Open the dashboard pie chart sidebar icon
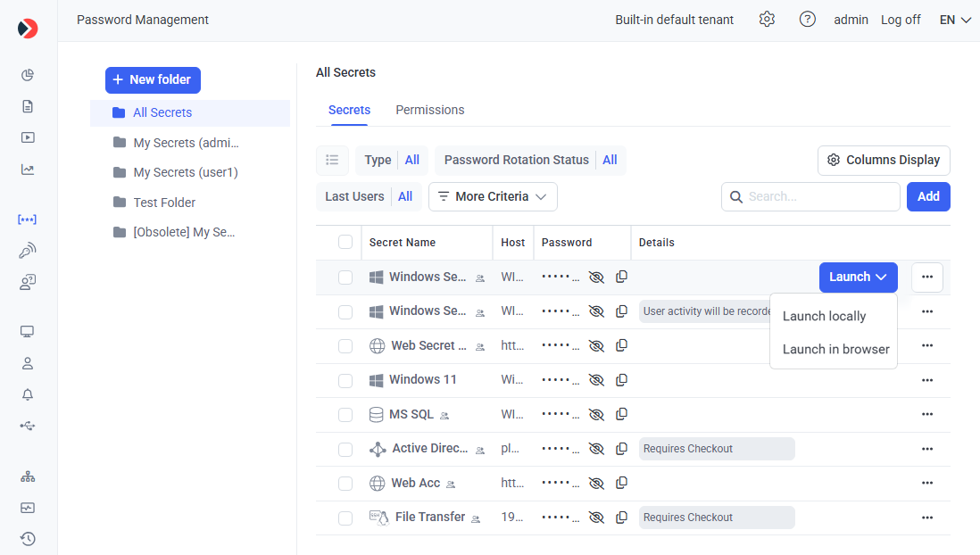 pos(28,75)
